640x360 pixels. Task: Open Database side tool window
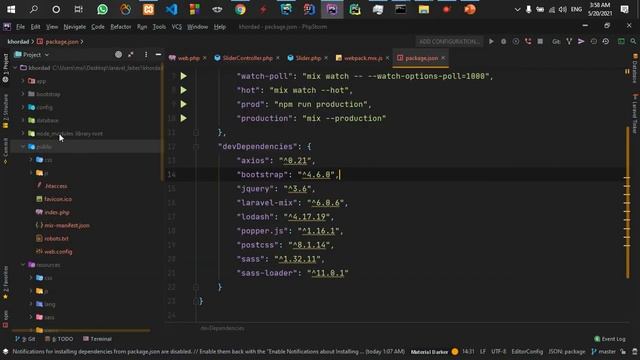point(635,68)
